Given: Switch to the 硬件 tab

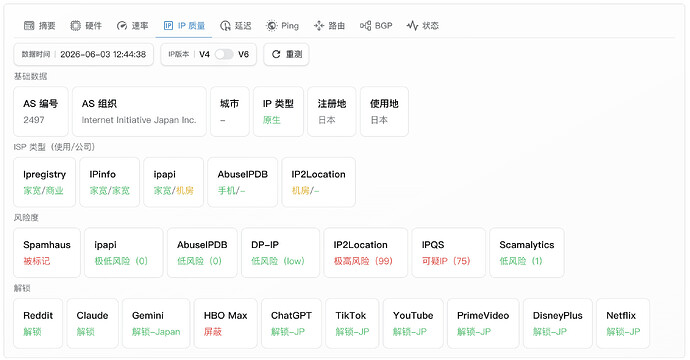Looking at the screenshot, I should (86, 26).
